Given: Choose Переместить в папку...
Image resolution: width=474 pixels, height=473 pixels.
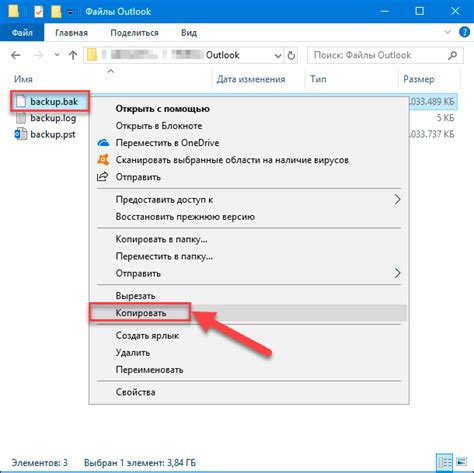Looking at the screenshot, I should click(249, 256).
